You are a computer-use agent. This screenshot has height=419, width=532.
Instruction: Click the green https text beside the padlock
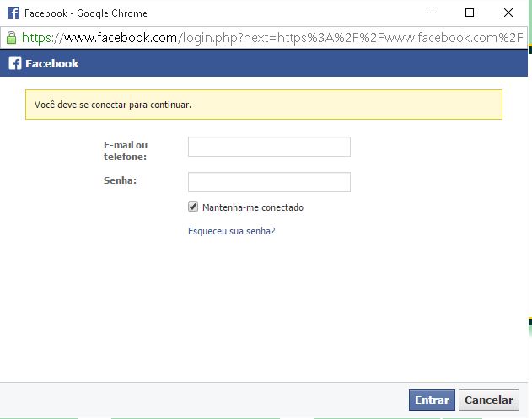(37, 38)
